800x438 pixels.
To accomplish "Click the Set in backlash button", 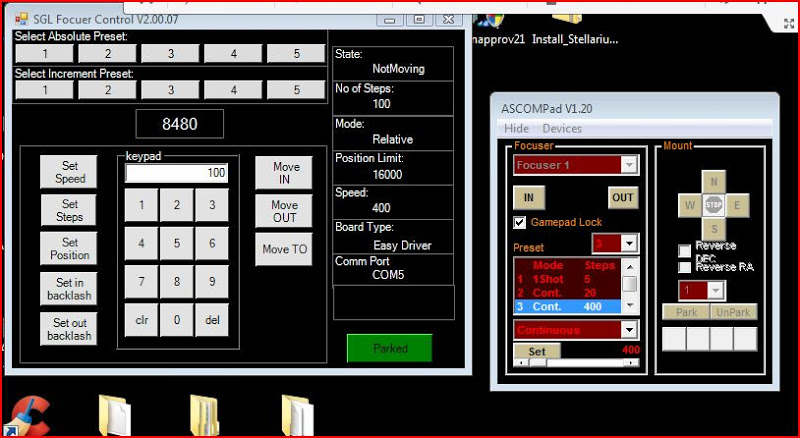I will 69,288.
